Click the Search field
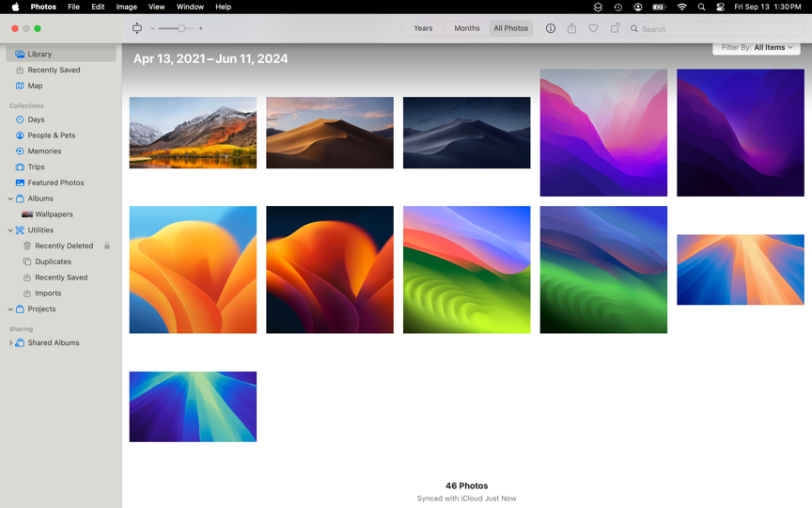The width and height of the screenshot is (812, 508). click(x=716, y=29)
